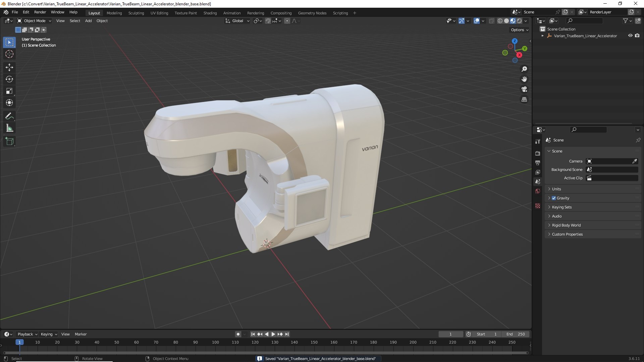Select the Transform tool
Screen dimensions: 644x362
(9, 103)
